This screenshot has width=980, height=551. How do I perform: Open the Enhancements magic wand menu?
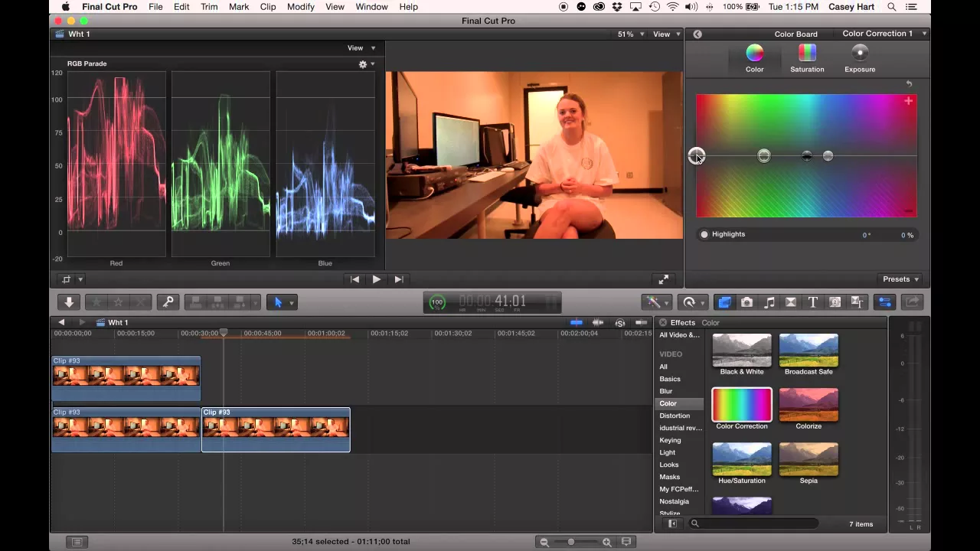657,302
